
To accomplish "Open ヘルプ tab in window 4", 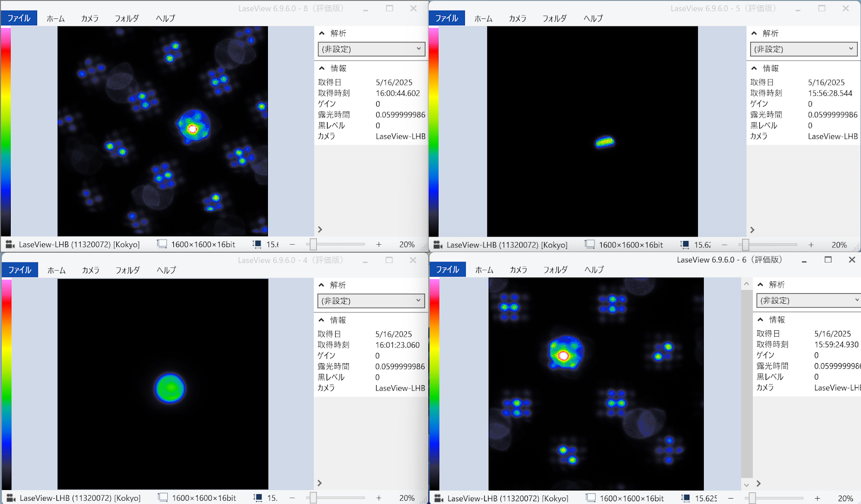I will pos(166,270).
